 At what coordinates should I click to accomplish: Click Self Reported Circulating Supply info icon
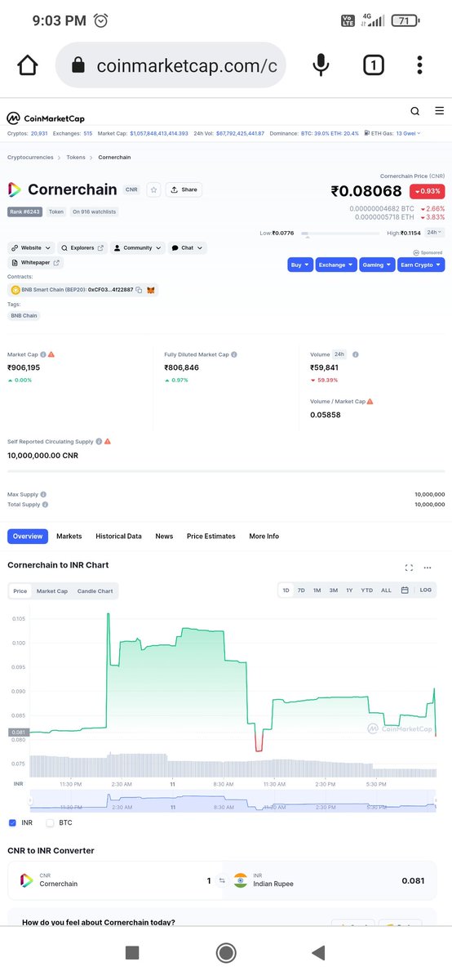click(x=99, y=441)
